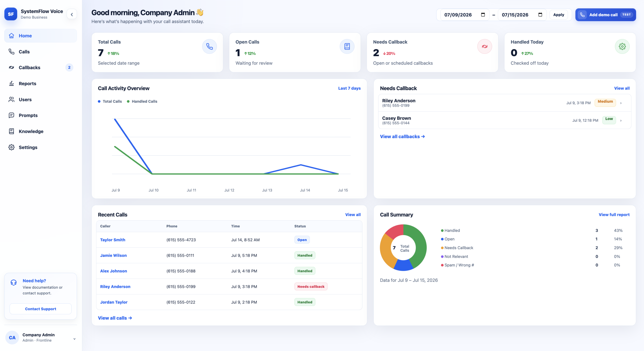The width and height of the screenshot is (644, 351).
Task: Click the Low priority badge
Action: point(609,120)
